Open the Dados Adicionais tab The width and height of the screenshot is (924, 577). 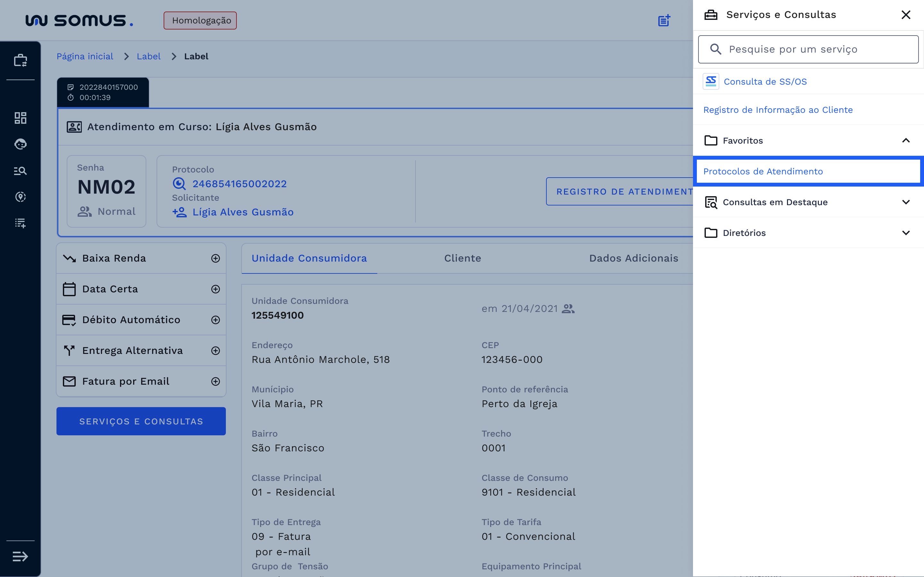point(634,258)
